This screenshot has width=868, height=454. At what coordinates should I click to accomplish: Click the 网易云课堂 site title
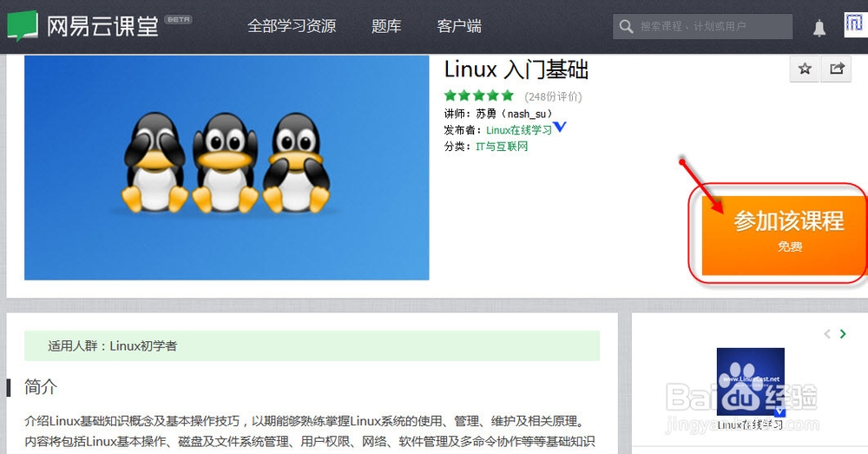tap(102, 26)
